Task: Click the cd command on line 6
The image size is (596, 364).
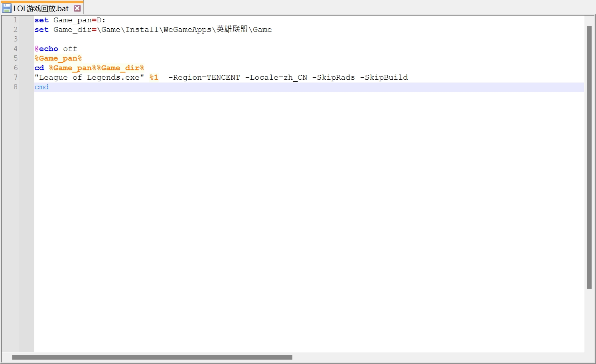Action: [x=39, y=68]
